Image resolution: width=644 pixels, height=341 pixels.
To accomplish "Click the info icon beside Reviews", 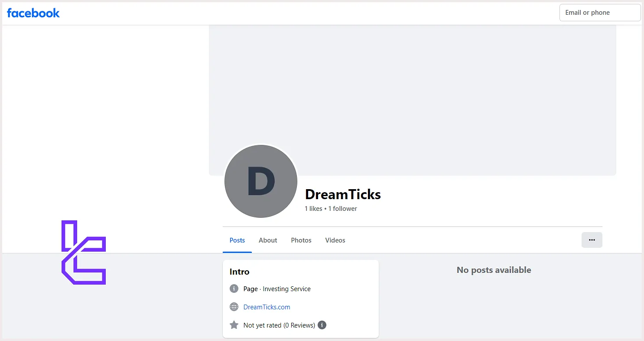I will 322,325.
